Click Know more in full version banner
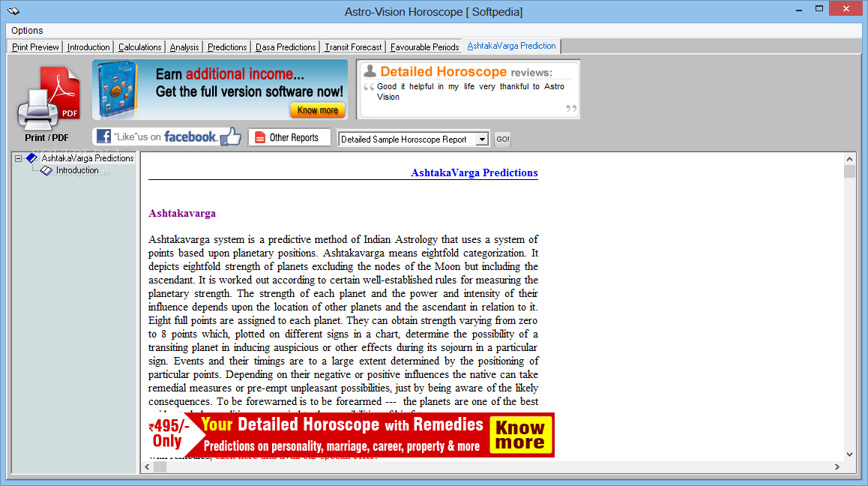868x486 pixels. click(318, 110)
